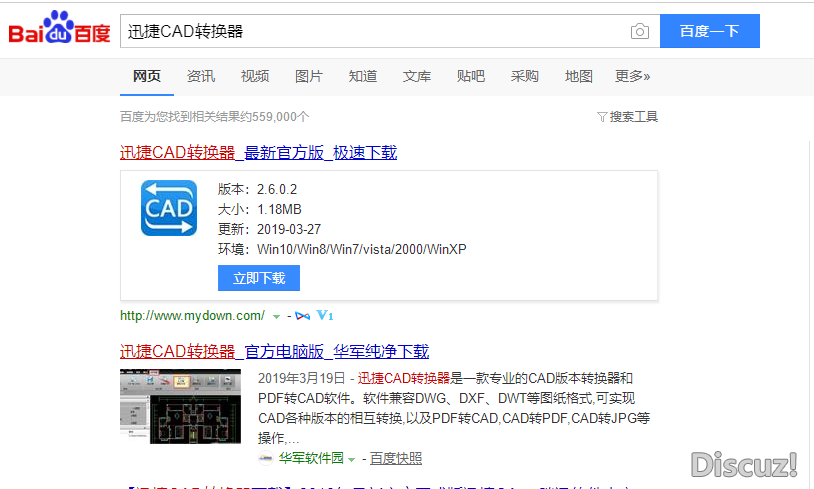Open the 贴吧 tab
The width and height of the screenshot is (814, 489).
coord(471,76)
